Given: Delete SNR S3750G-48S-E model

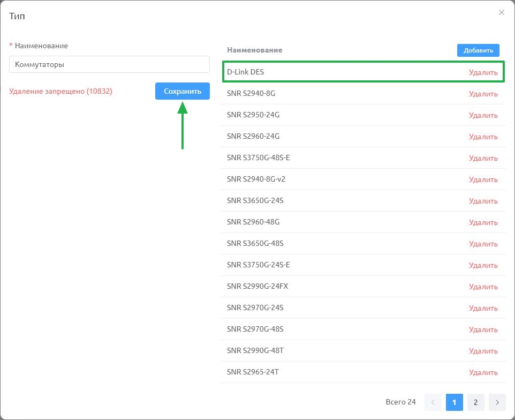Looking at the screenshot, I should [483, 158].
